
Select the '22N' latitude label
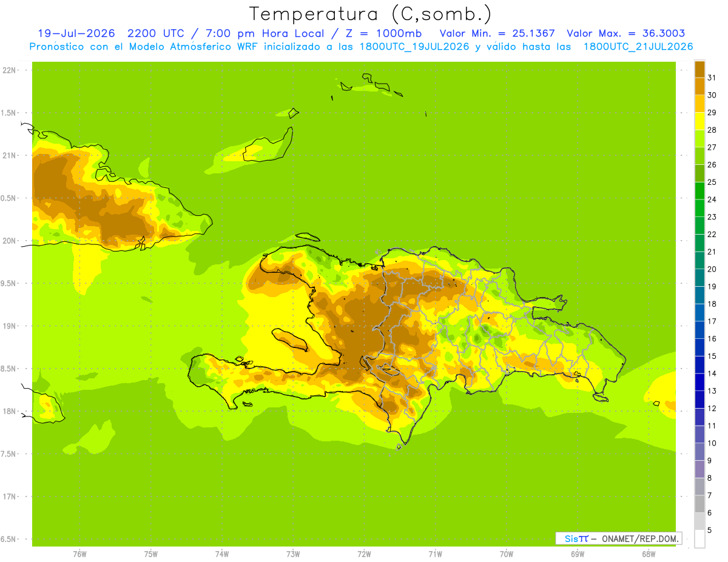tap(8, 70)
